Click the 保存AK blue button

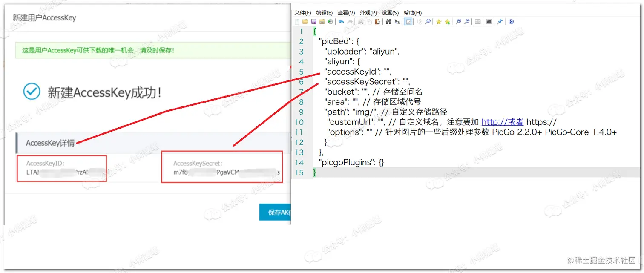[275, 212]
